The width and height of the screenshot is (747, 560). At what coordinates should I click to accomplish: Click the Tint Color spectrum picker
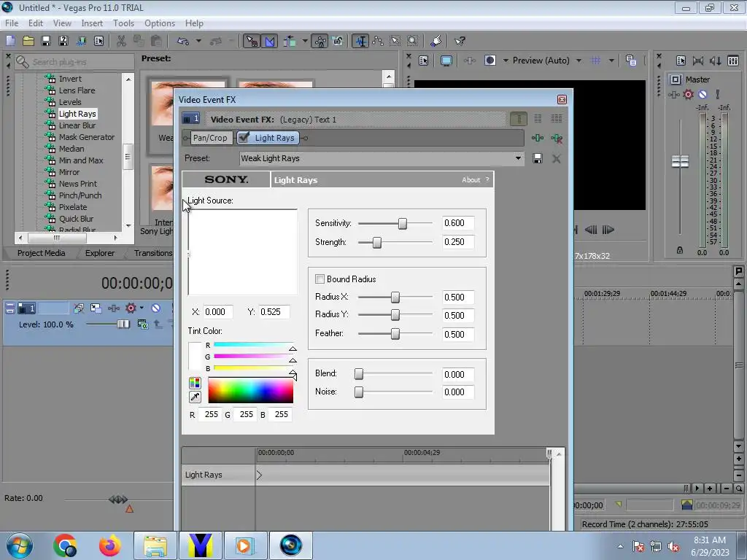click(251, 391)
